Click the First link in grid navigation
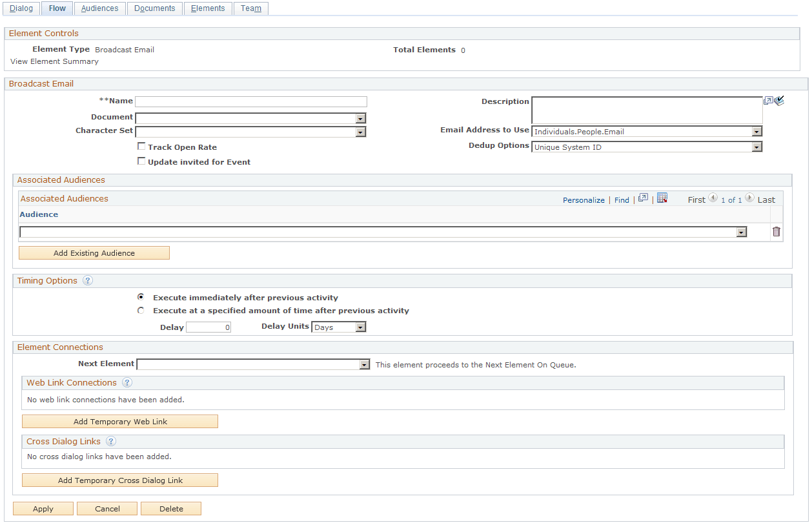The width and height of the screenshot is (812, 525). click(696, 200)
